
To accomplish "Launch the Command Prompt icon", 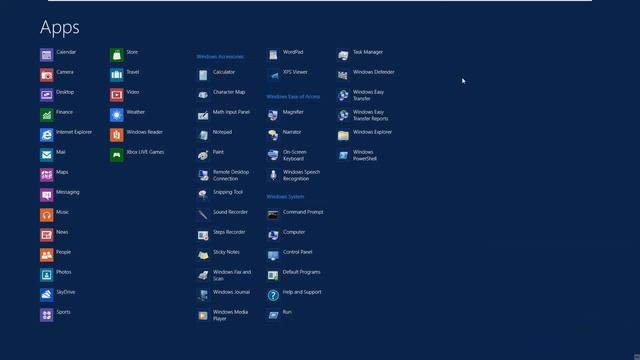I will (273, 215).
